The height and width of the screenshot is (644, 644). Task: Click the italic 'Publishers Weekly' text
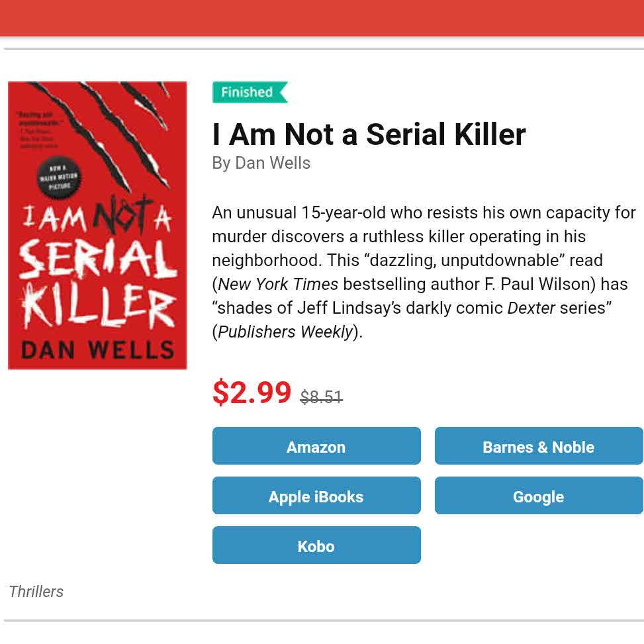285,332
